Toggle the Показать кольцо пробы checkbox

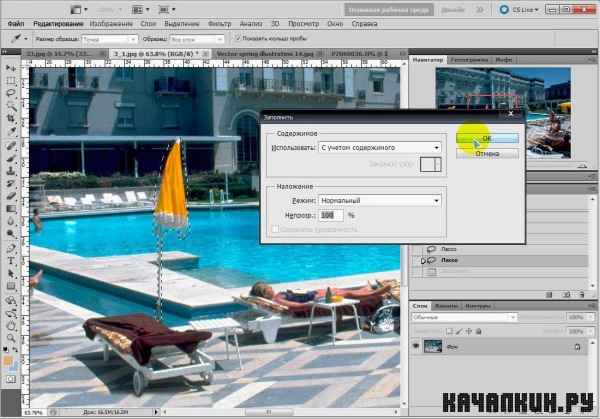point(237,38)
